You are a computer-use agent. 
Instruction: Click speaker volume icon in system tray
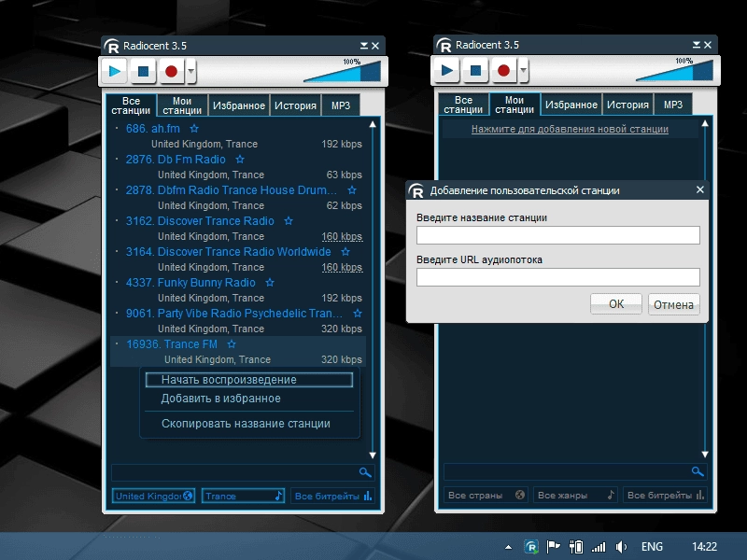[x=621, y=547]
